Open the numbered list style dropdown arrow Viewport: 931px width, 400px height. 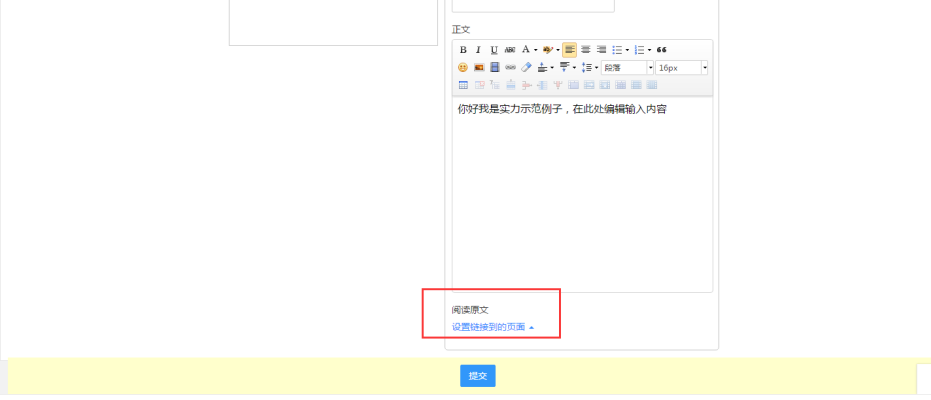tap(650, 50)
